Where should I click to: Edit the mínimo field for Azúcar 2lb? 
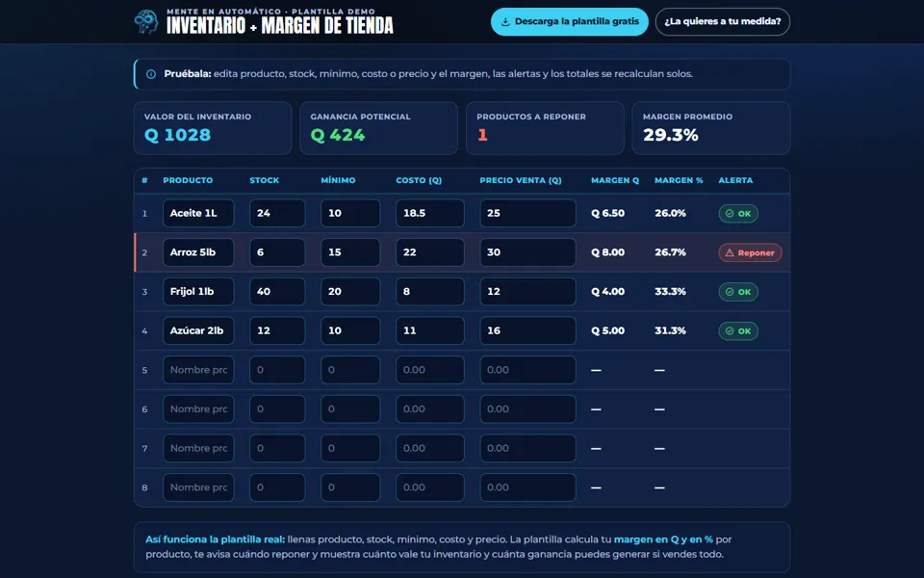(x=350, y=330)
